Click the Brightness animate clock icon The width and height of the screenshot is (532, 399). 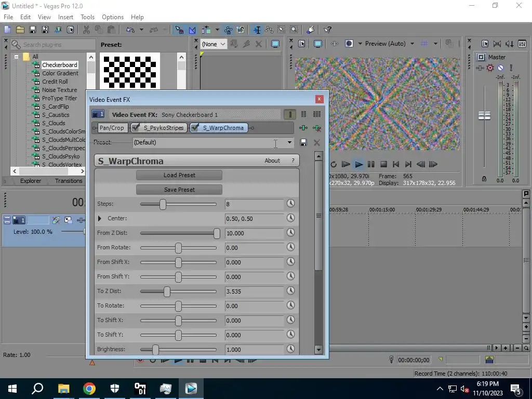(290, 349)
